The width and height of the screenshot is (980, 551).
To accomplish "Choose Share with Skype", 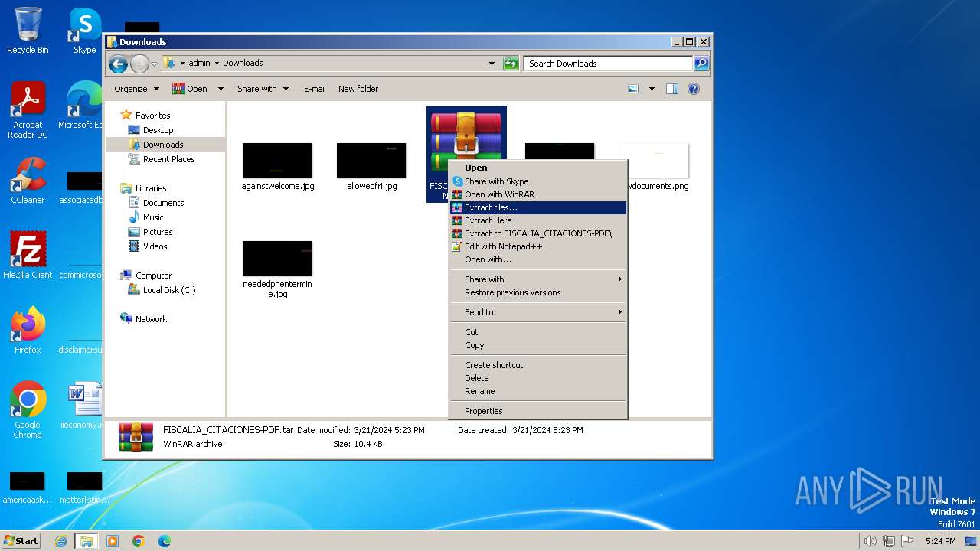I will coord(537,181).
